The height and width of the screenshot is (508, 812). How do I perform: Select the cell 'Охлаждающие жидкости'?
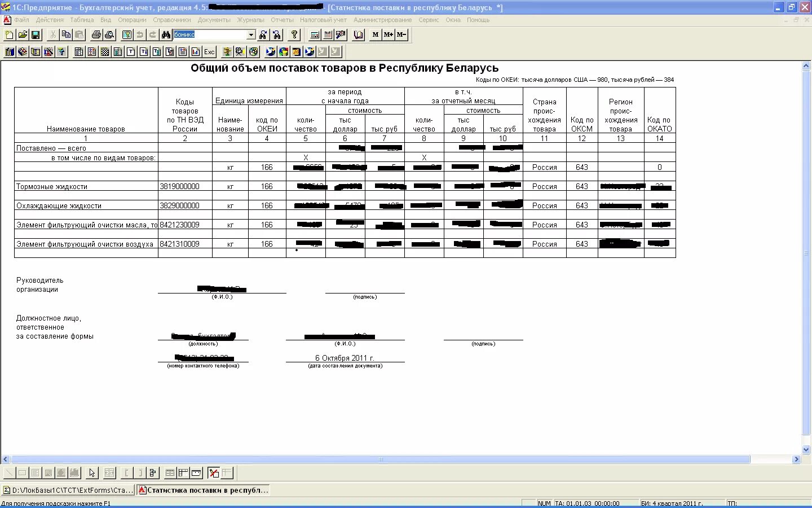pos(86,205)
